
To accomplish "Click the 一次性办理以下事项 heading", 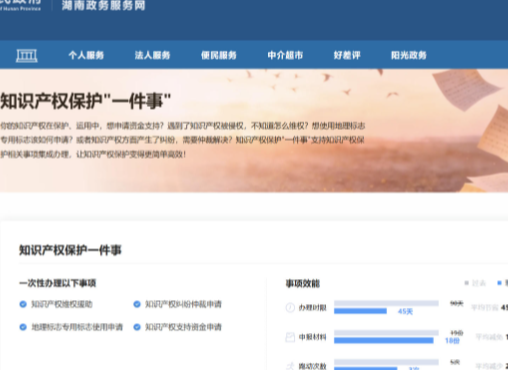I will pyautogui.click(x=58, y=283).
